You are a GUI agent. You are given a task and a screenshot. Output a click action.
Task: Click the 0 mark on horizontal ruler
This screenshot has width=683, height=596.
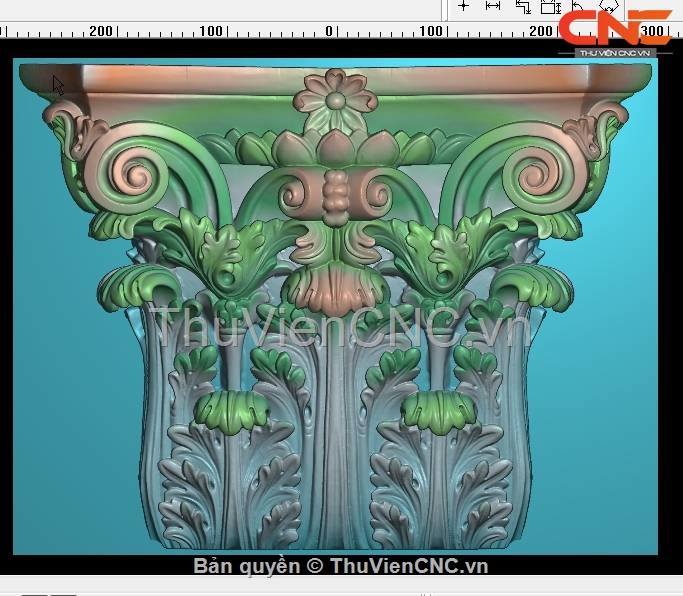coord(328,31)
